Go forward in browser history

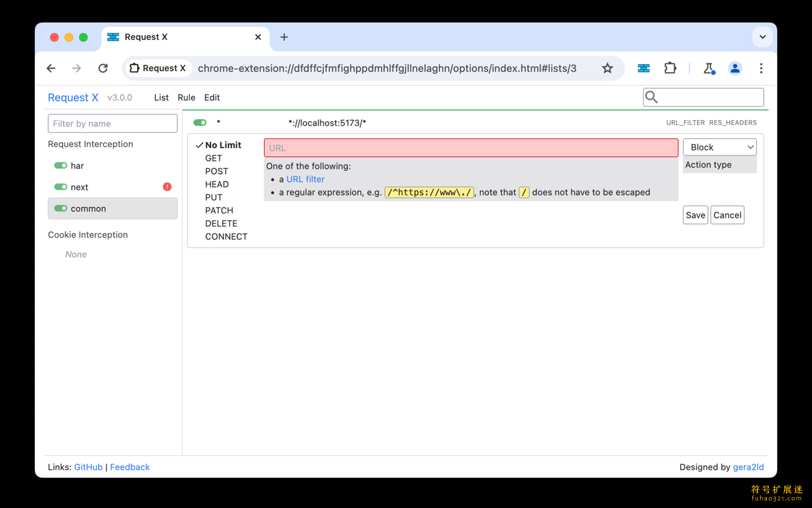point(77,68)
